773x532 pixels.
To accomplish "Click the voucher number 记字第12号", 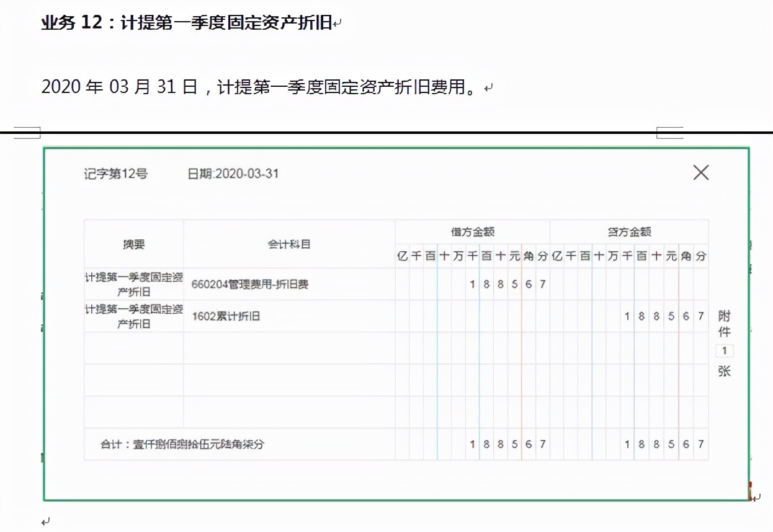I will click(115, 174).
